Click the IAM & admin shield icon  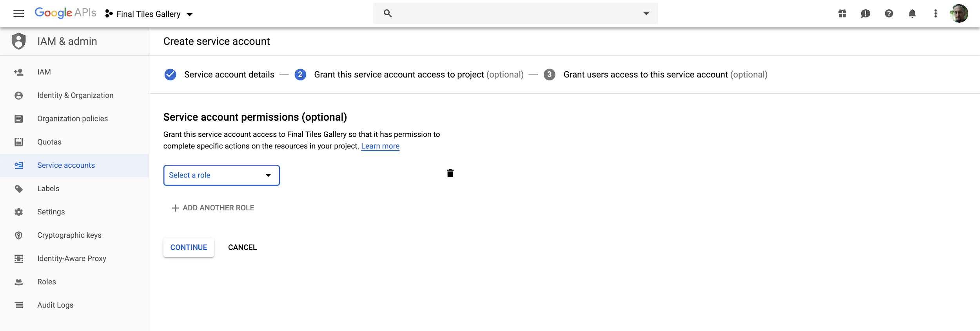coord(18,41)
